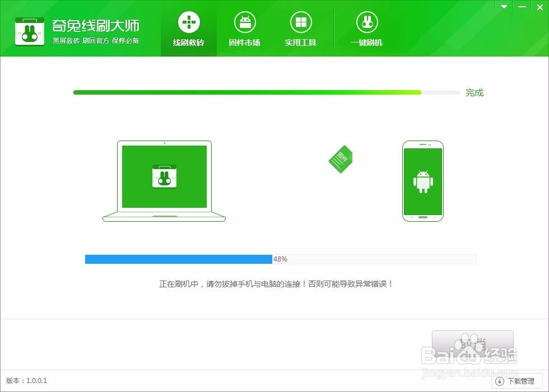
Task: Open the 固件市场 tab
Action: point(244,28)
